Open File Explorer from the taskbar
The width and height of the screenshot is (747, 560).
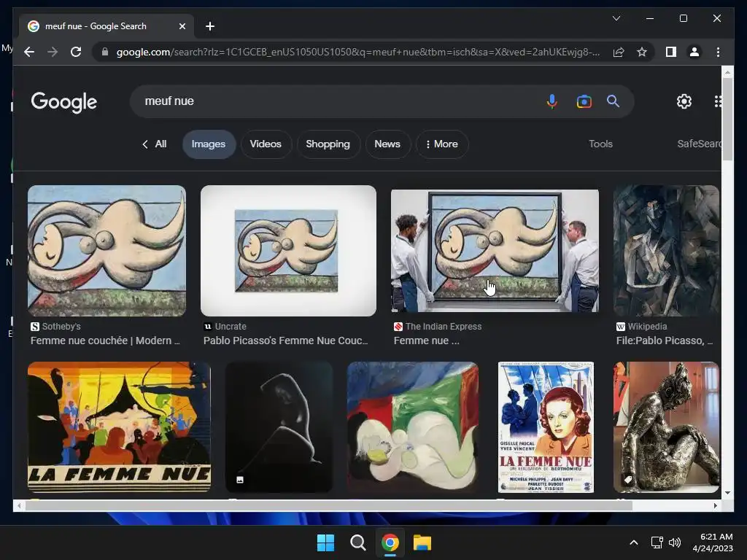coord(422,542)
